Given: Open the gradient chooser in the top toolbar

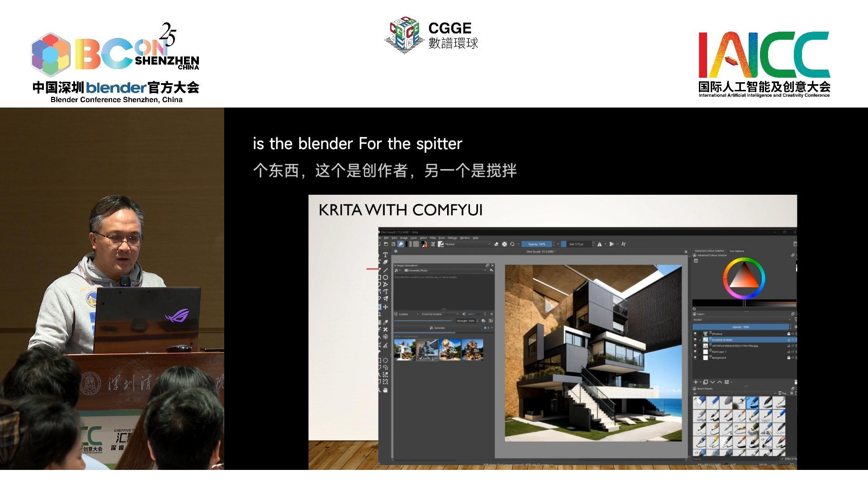Looking at the screenshot, I should coord(409,244).
